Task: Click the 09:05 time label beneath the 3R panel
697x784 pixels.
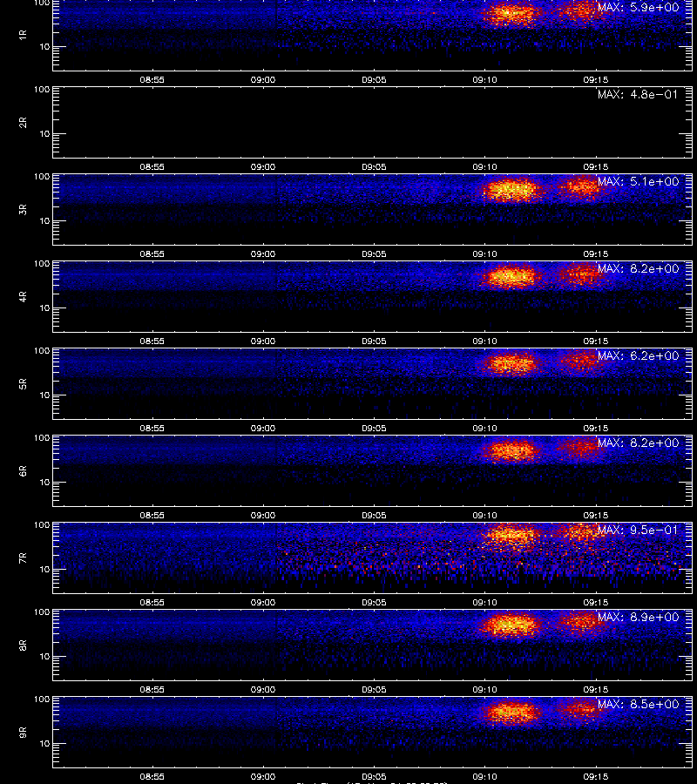Action: [x=374, y=254]
